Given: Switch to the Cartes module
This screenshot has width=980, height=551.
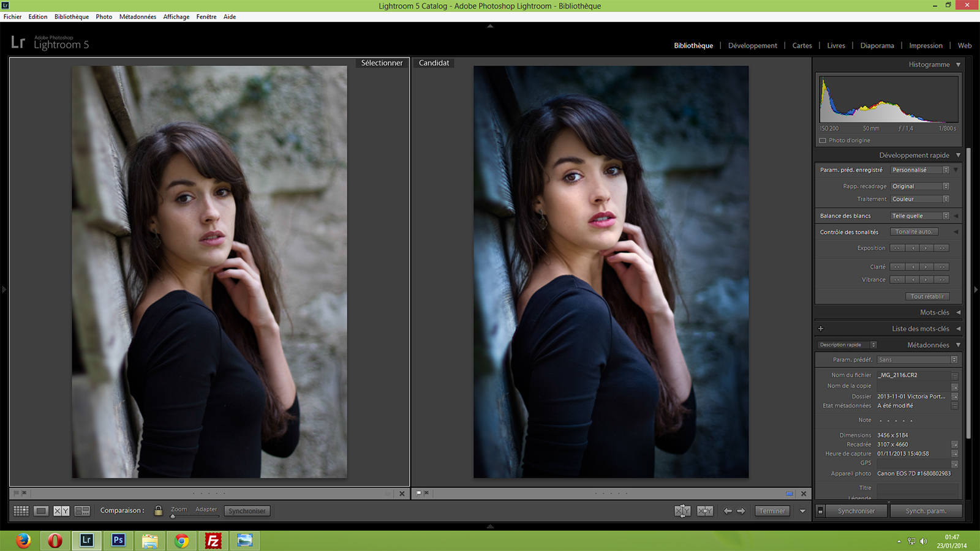Looking at the screenshot, I should 802,46.
